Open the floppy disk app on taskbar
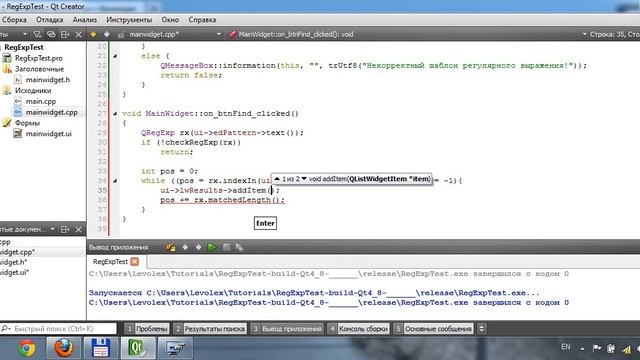The image size is (640, 360). 101,348
